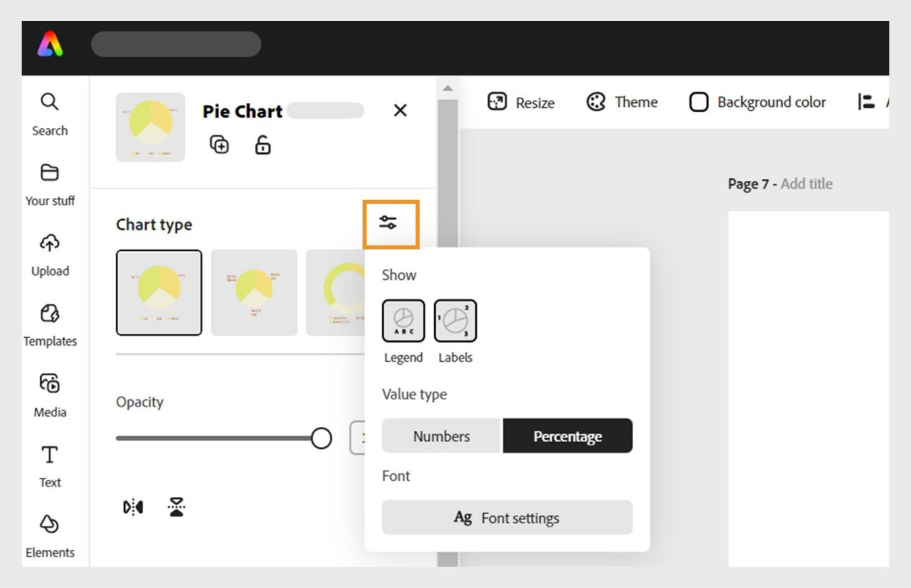Click the flip vertical icon
The image size is (911, 588).
pyautogui.click(x=176, y=507)
